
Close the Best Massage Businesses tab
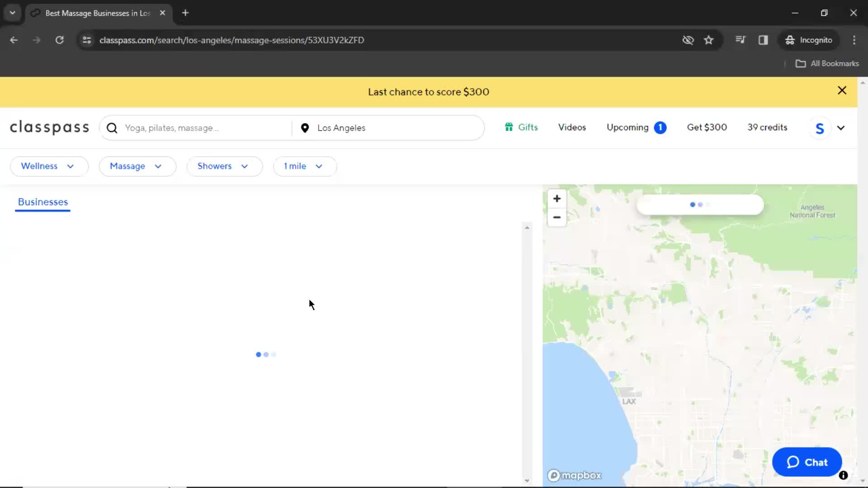point(162,13)
